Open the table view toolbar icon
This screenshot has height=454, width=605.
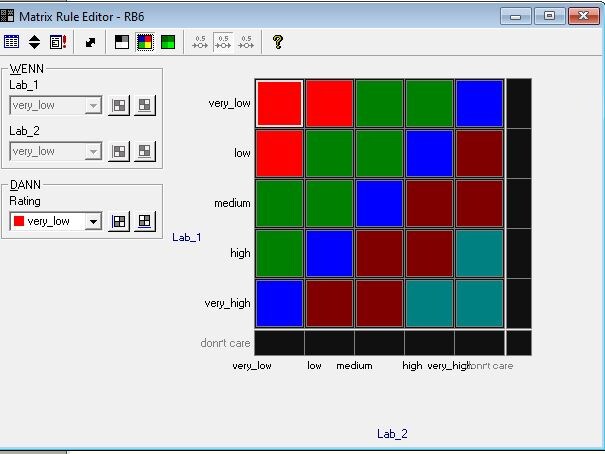click(x=11, y=42)
